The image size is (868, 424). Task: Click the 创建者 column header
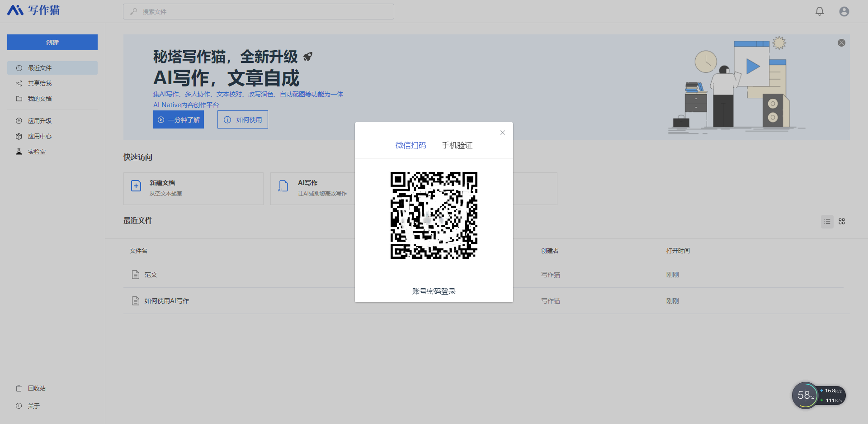[x=550, y=251]
